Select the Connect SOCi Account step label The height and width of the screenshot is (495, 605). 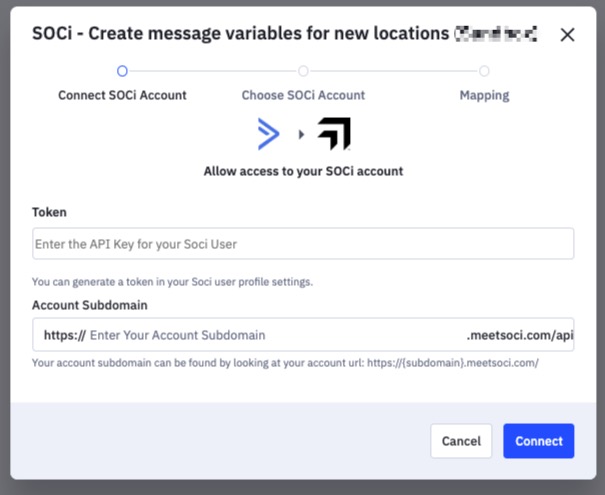pyautogui.click(x=122, y=96)
